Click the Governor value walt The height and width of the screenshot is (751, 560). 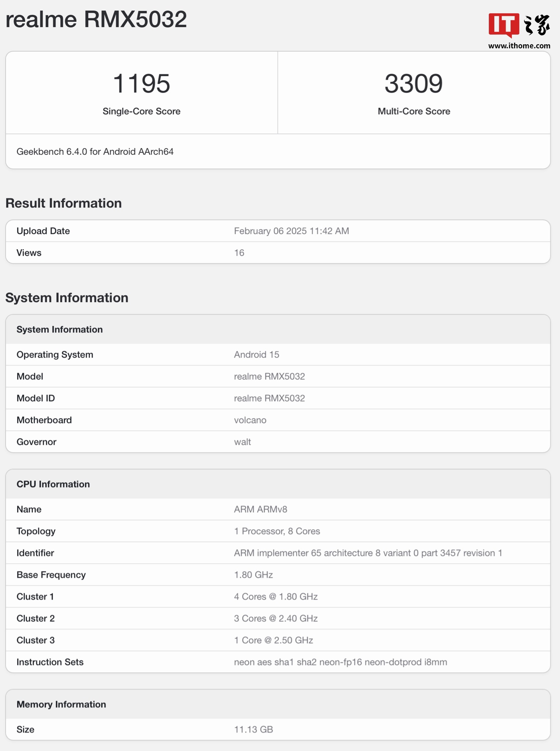point(242,442)
